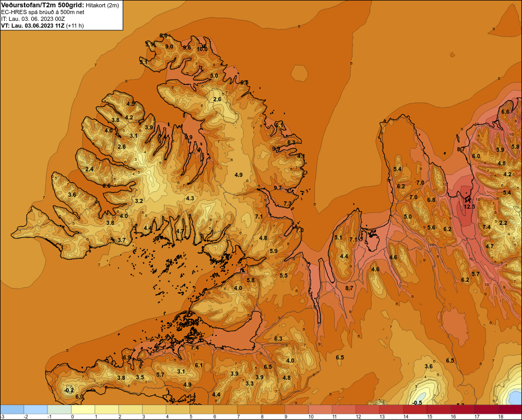
Task: Click the 6.9 temperature value
Action: tap(127, 357)
